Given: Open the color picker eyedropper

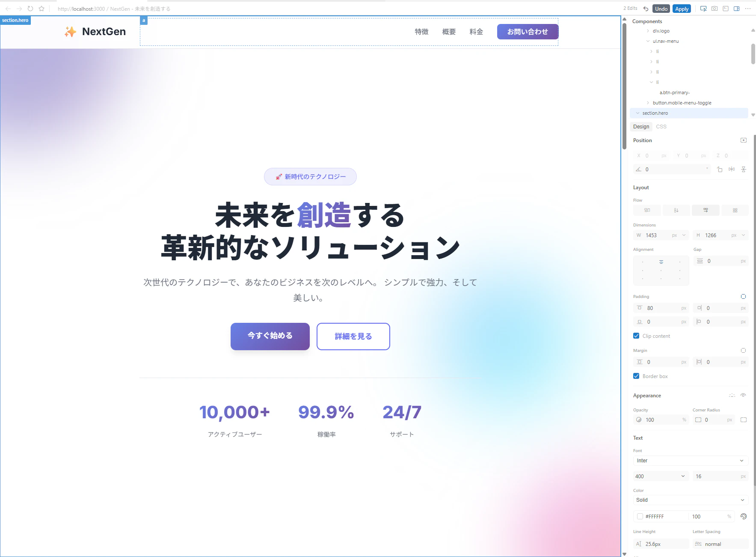Looking at the screenshot, I should [744, 516].
